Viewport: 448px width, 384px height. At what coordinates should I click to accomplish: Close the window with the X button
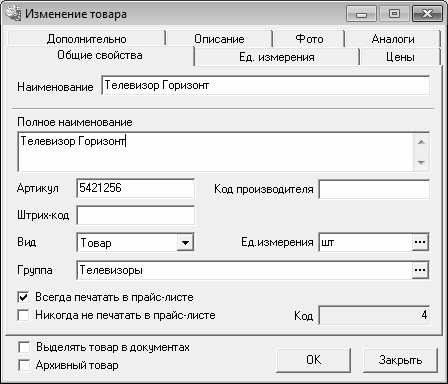click(x=427, y=14)
